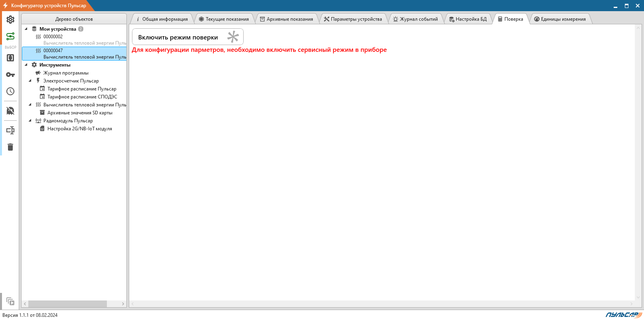The width and height of the screenshot is (644, 320).
Task: Open the Архивные показания tab
Action: (x=286, y=19)
